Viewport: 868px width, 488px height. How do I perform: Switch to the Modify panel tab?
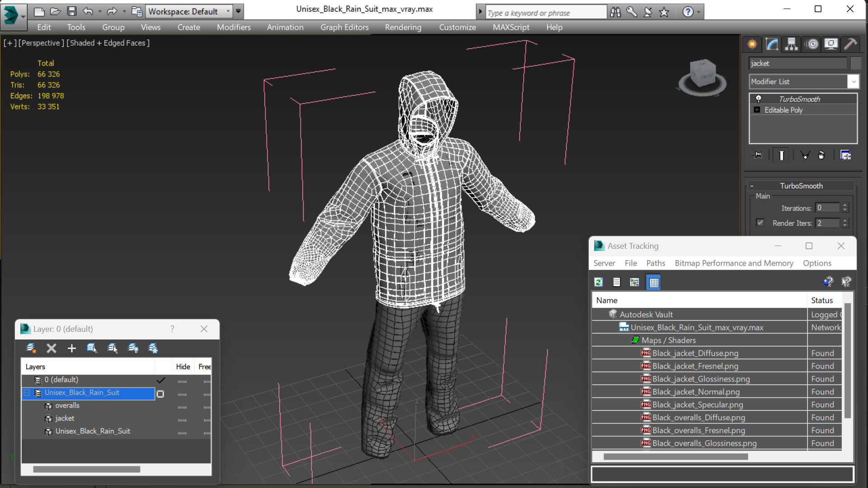pyautogui.click(x=772, y=44)
